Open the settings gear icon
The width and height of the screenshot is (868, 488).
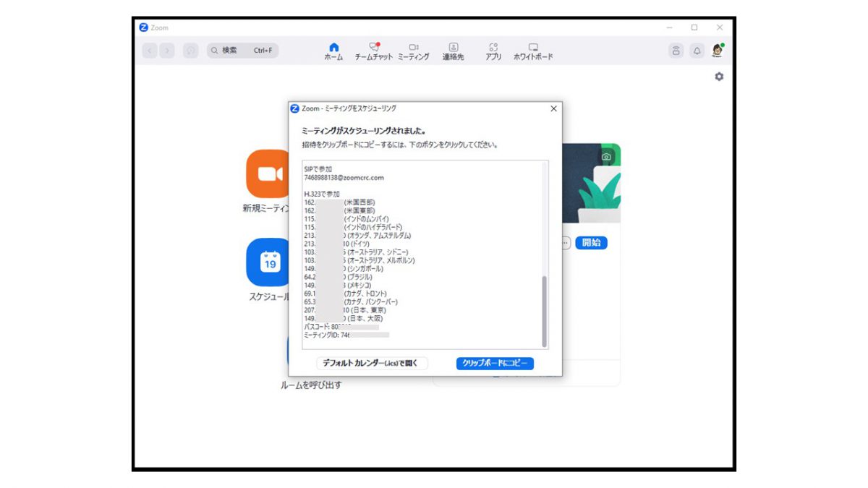718,77
